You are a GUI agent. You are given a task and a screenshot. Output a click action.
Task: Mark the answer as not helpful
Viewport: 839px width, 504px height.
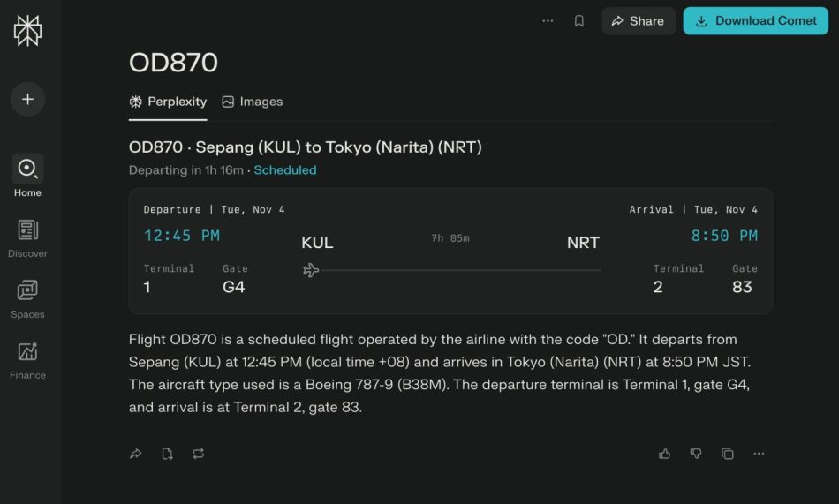click(696, 454)
